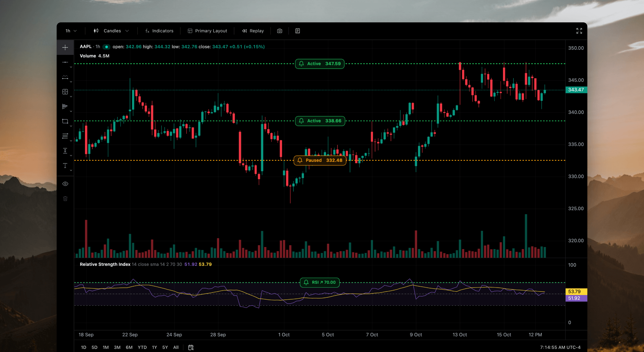Screen dimensions: 644x352
Task: Click the fx Indicators icon
Action: 147,31
